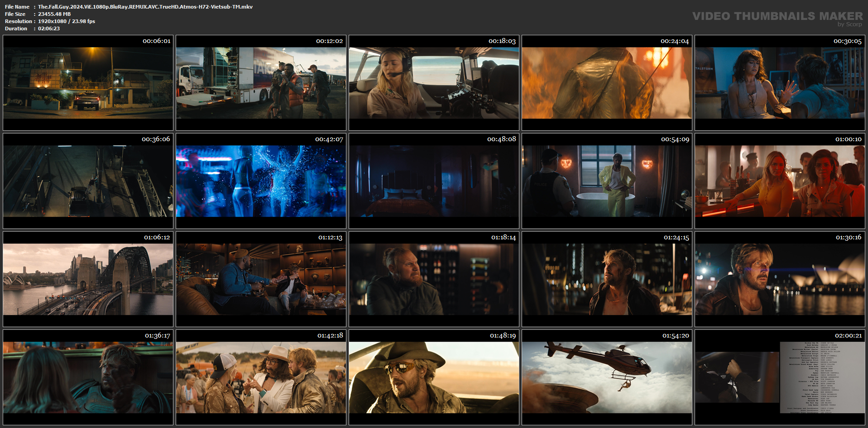Click the fire scene thumbnail at 00:24:04
Screen dimensions: 868x428
tap(607, 83)
